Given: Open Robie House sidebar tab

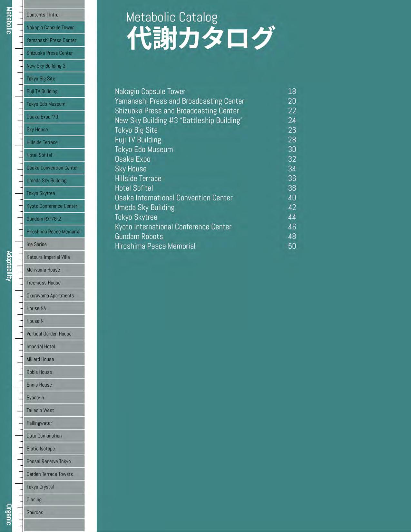Looking at the screenshot, I should pyautogui.click(x=54, y=372).
